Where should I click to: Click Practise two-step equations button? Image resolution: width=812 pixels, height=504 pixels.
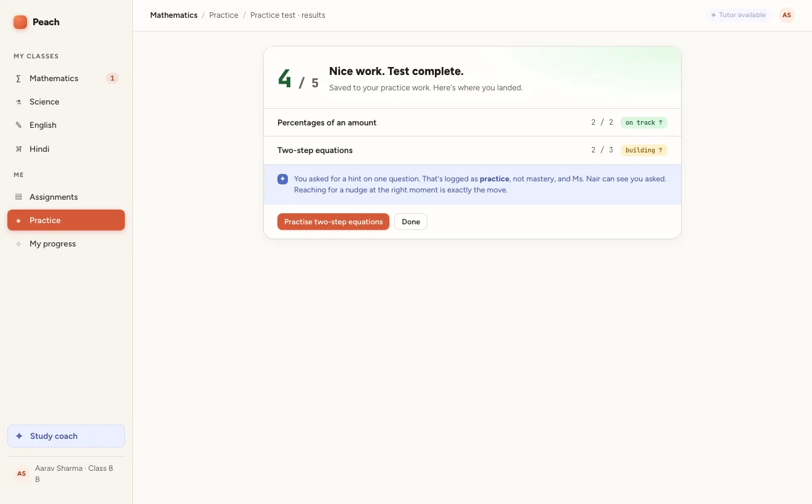333,222
